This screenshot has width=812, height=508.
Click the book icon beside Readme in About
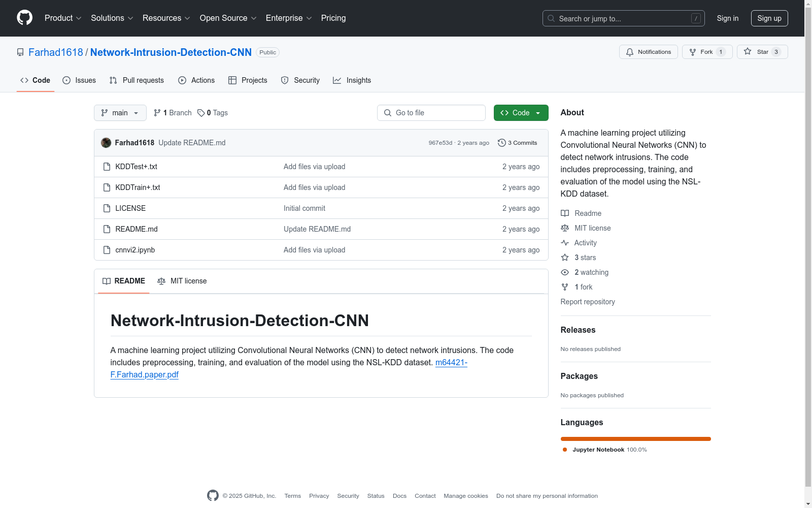565,213
